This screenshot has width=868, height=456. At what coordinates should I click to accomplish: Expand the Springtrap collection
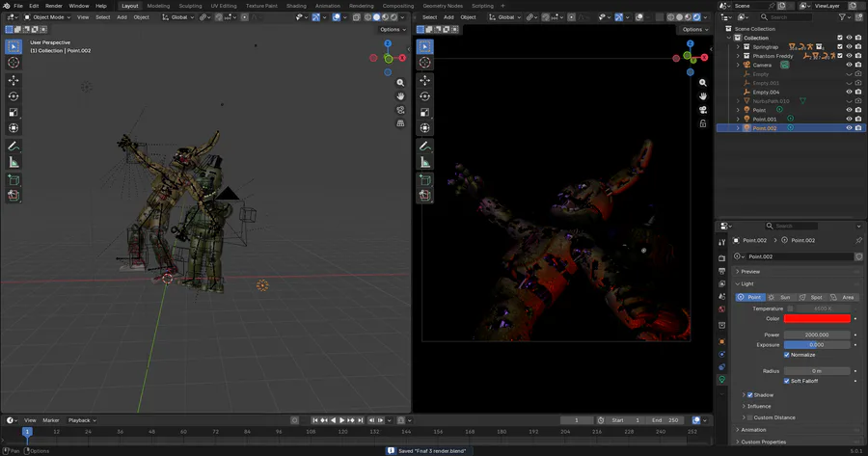coord(738,46)
